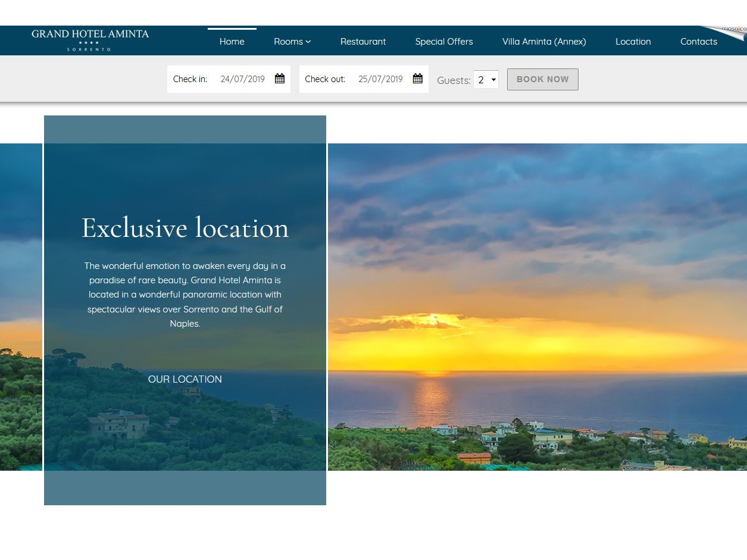Open the Location page
Image resolution: width=747 pixels, height=560 pixels.
click(x=633, y=42)
